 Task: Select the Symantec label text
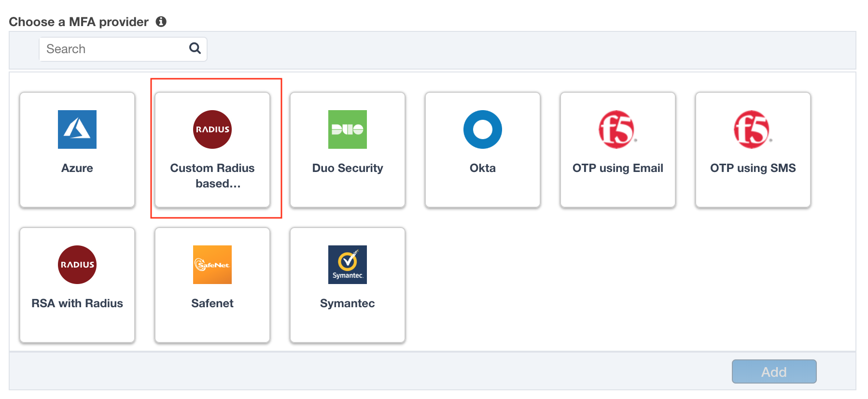[x=348, y=303]
